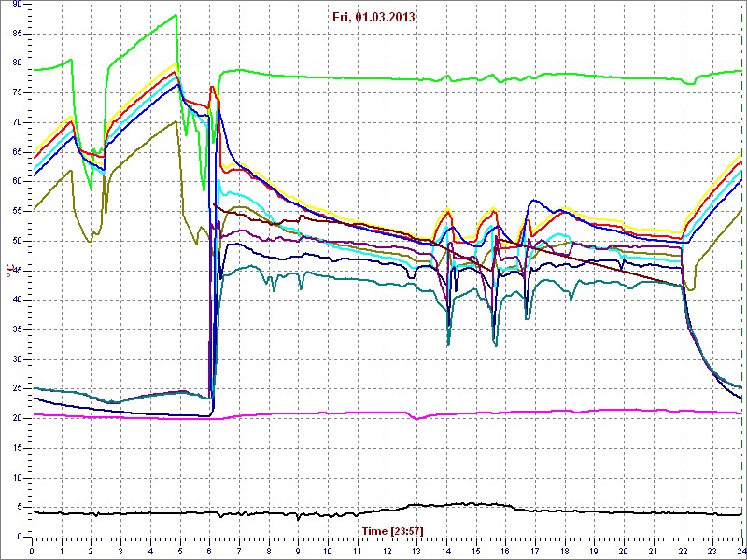747x560 pixels.
Task: Click hour 15 on the horizontal time axis
Action: point(476,551)
